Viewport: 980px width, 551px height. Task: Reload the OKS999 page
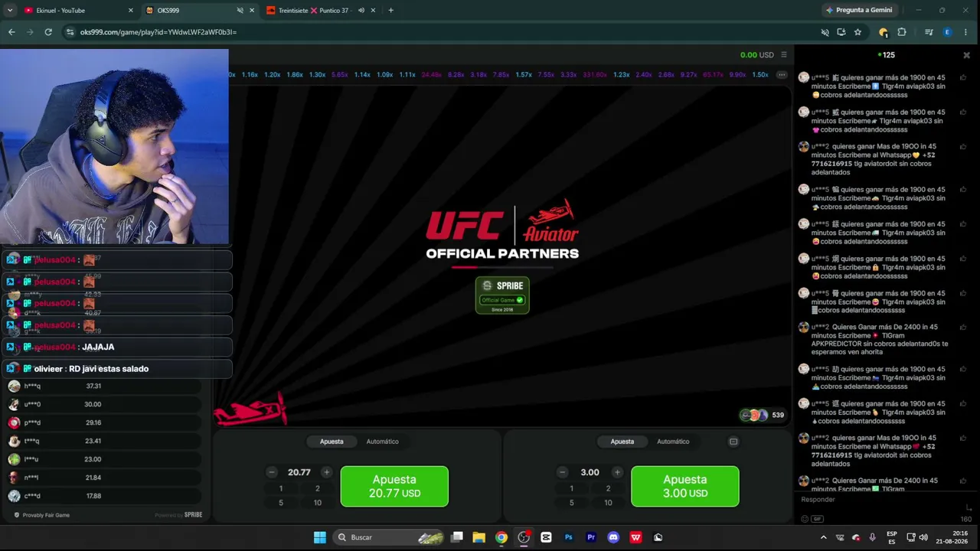[48, 32]
